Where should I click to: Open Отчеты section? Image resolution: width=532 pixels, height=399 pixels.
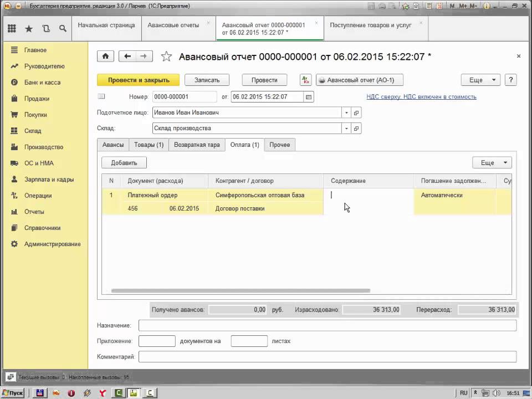point(34,212)
